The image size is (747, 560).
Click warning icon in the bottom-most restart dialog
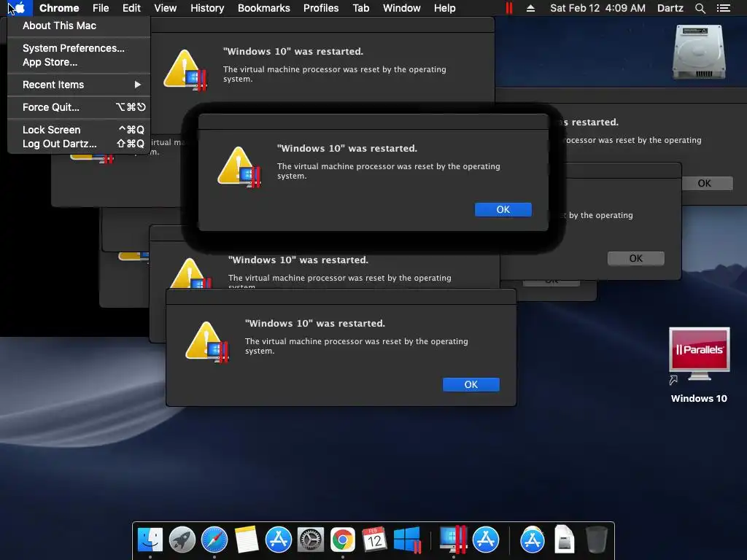[206, 341]
